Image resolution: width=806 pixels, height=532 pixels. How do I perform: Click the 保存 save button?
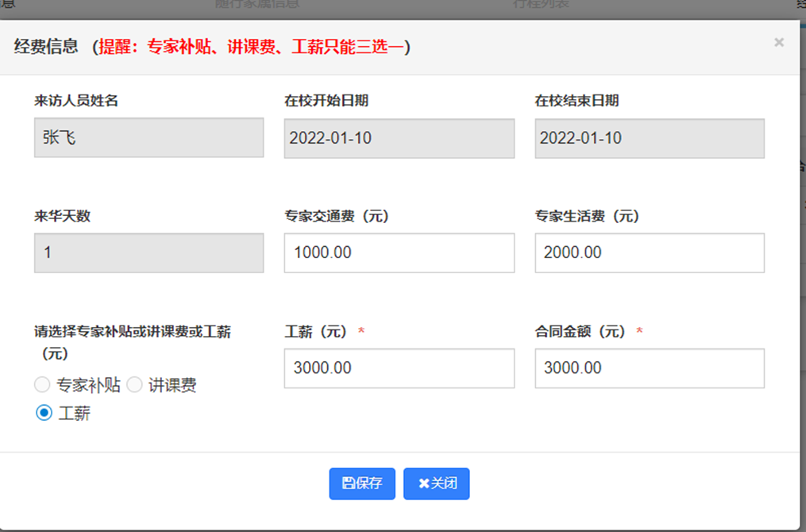[x=362, y=484]
